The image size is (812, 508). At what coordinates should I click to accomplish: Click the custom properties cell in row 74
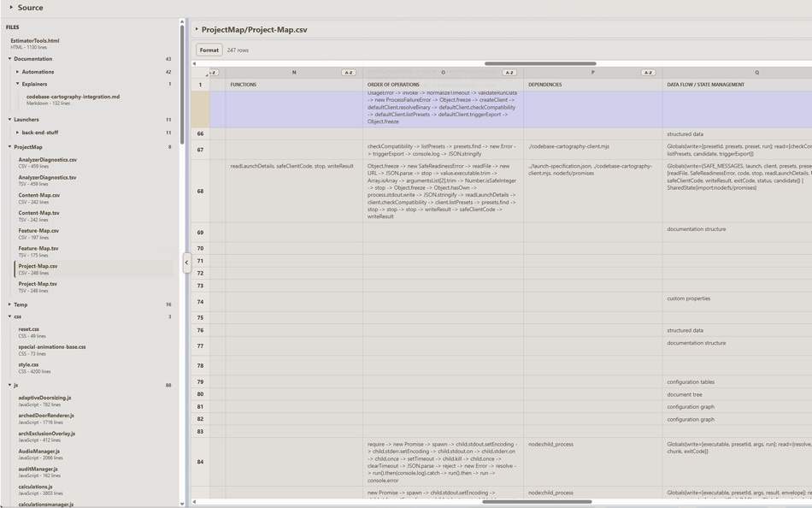737,302
